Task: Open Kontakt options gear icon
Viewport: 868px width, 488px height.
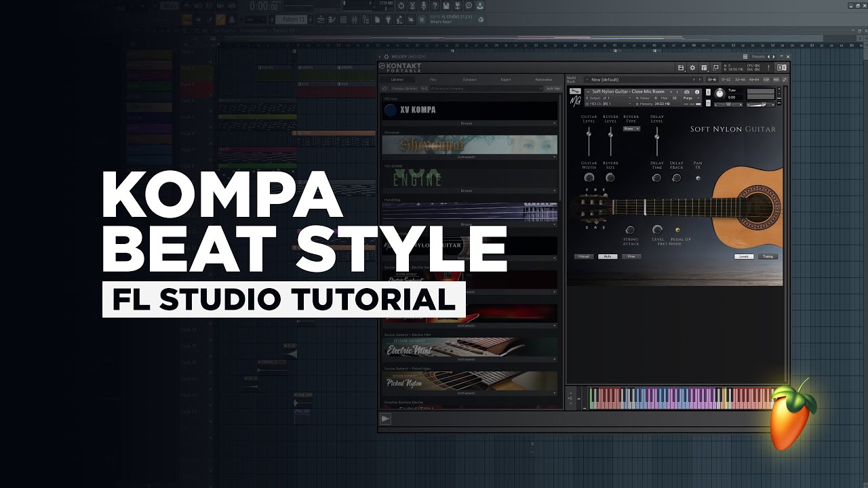Action: (x=692, y=68)
